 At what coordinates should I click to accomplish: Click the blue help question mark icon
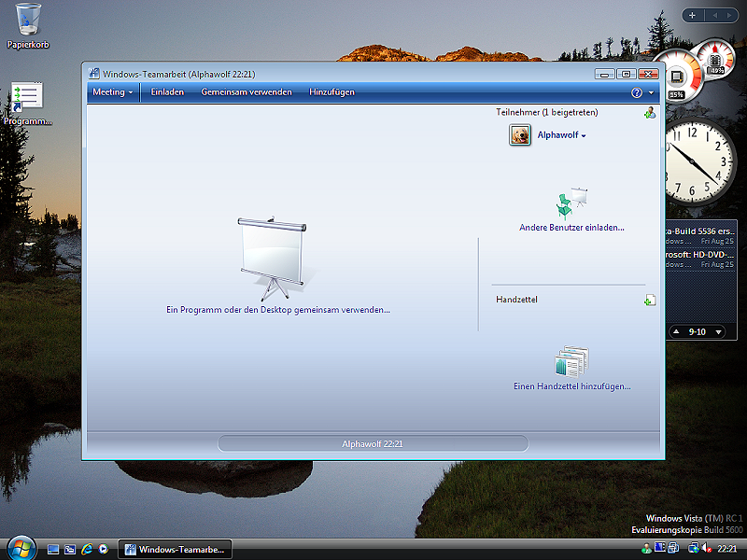636,92
